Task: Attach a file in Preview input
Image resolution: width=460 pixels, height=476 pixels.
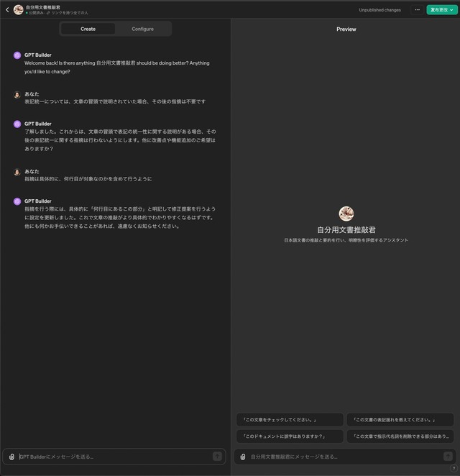Action: 243,457
